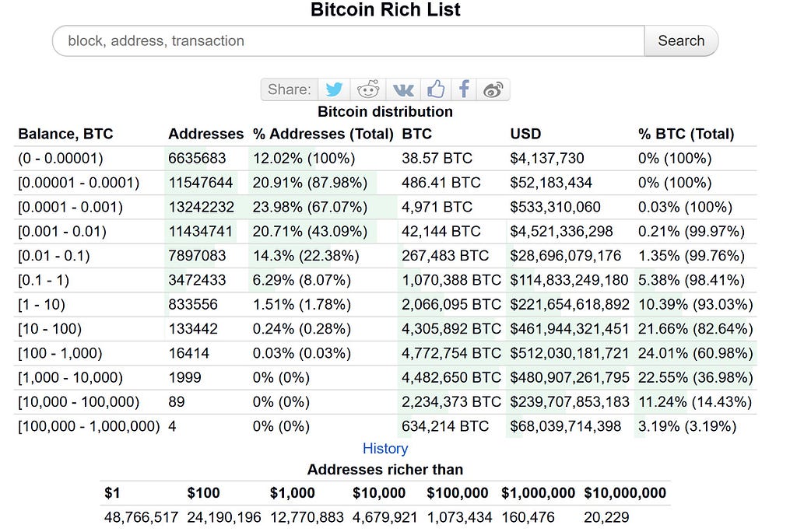Click the Balance, BTC column header
This screenshot has height=532, width=797.
click(x=65, y=134)
